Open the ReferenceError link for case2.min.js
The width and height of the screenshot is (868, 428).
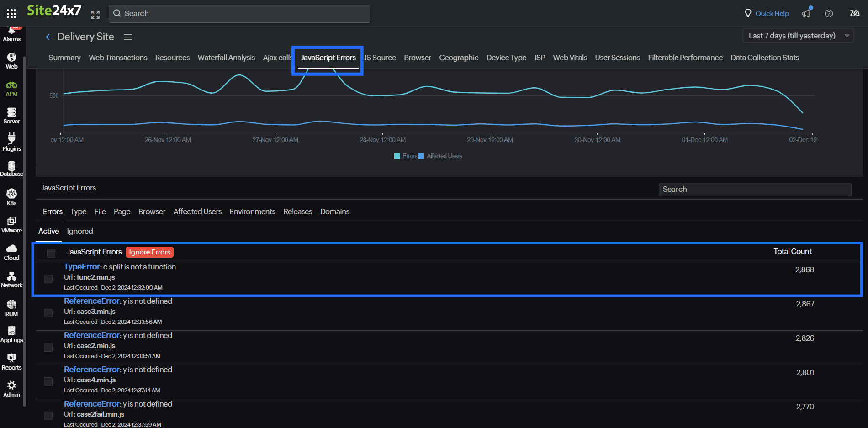92,335
